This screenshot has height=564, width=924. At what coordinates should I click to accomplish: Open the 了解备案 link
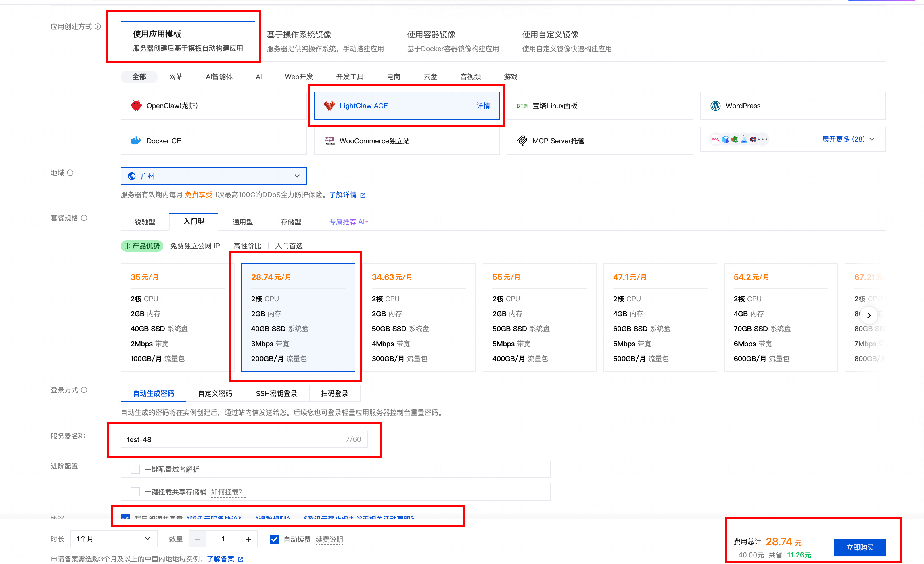[x=221, y=559]
